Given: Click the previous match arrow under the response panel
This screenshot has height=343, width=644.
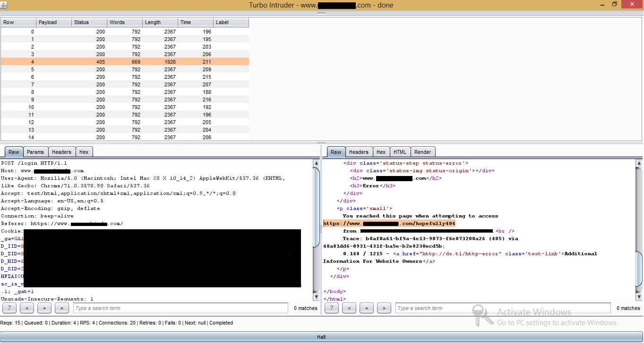Looking at the screenshot, I should coord(349,308).
